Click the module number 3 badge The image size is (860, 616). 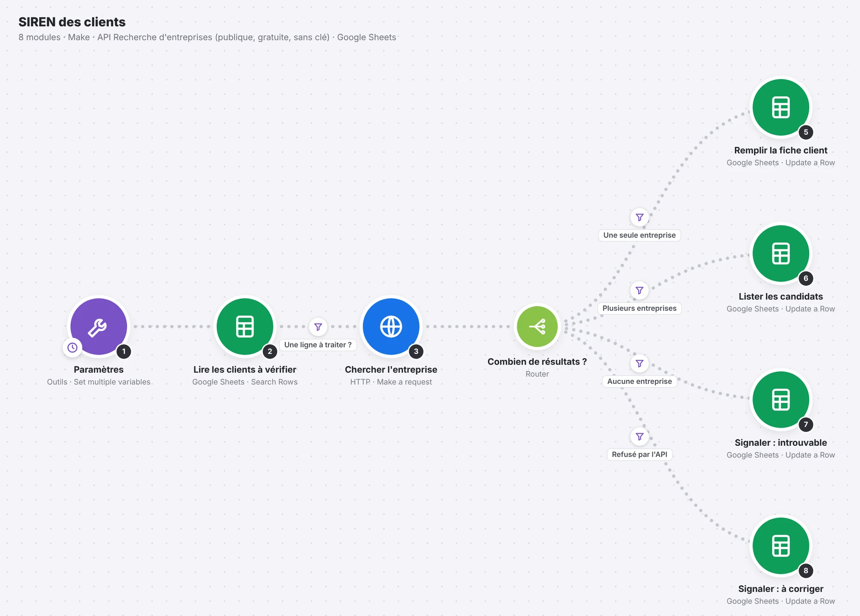click(416, 351)
